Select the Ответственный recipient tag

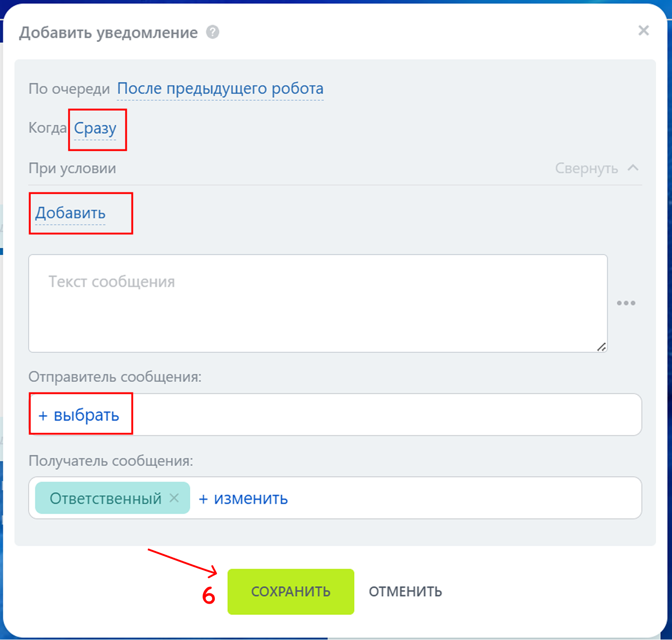[x=105, y=498]
